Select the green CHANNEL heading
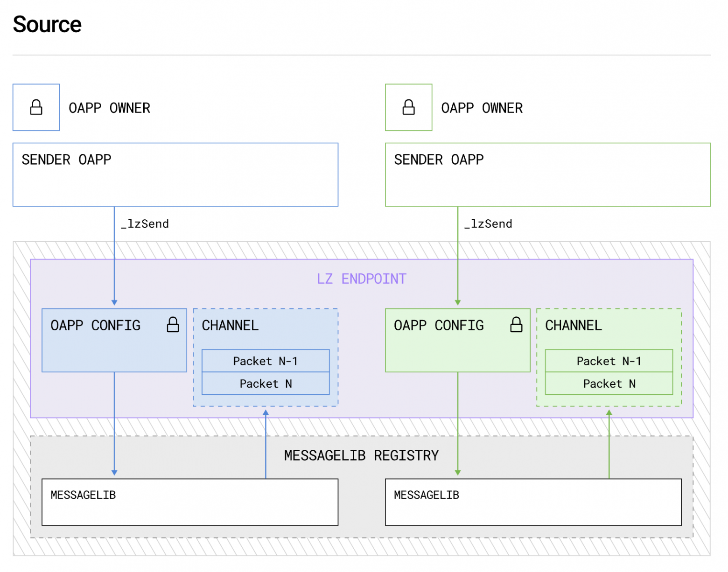The height and width of the screenshot is (572, 728). 574,325
